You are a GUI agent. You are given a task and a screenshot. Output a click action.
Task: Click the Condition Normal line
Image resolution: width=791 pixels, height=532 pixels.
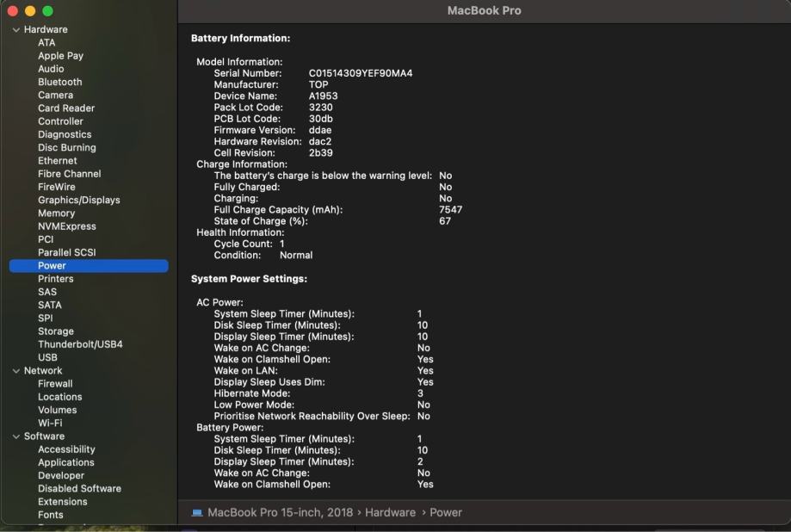point(263,256)
